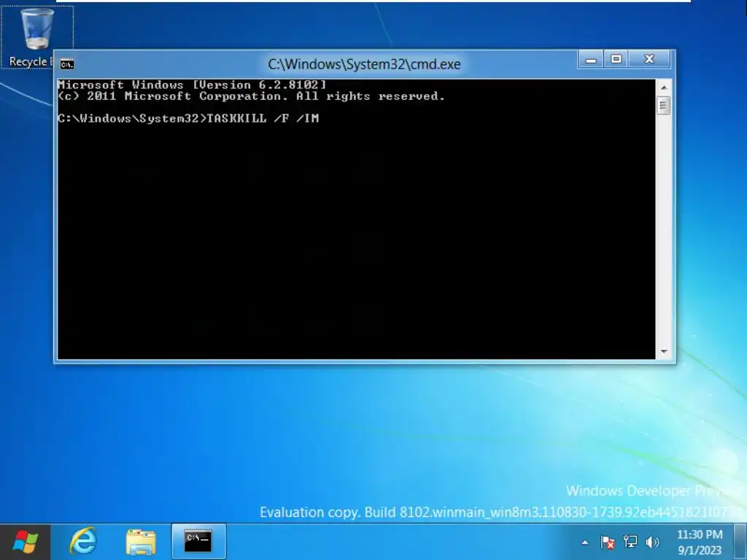
Task: Click the console scrollbar down arrow
Action: [x=664, y=352]
